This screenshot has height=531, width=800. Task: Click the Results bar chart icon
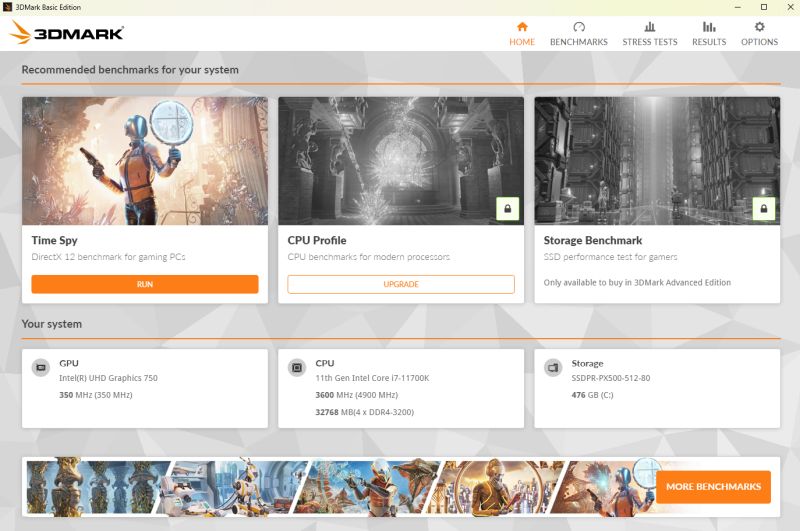[x=709, y=27]
